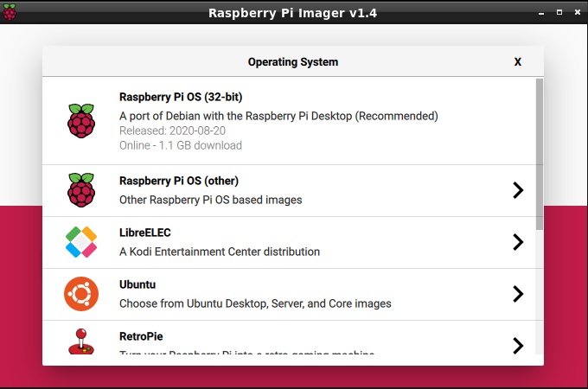Click the LibreELEC colorful diamond logo
588x389 pixels.
(81, 242)
